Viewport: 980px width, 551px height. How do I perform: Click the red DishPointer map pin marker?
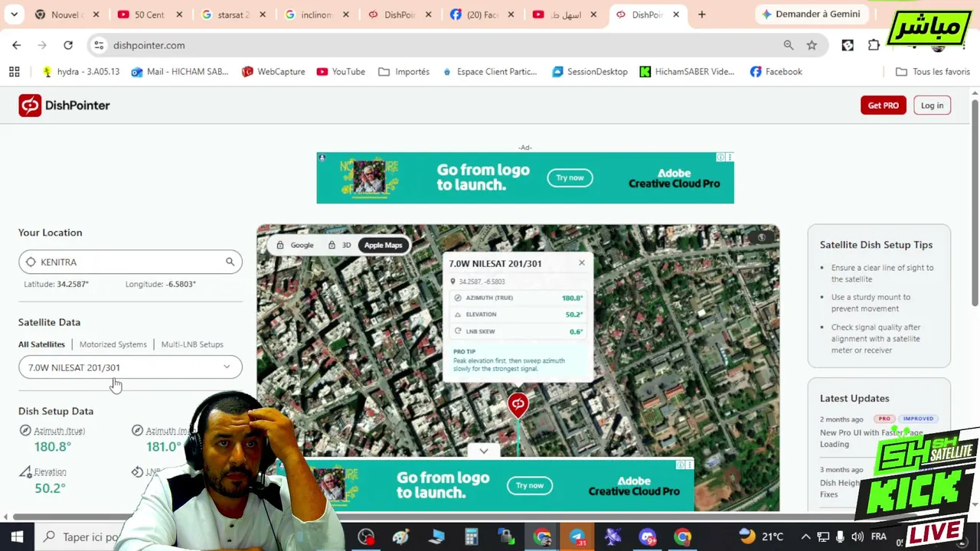pyautogui.click(x=518, y=405)
